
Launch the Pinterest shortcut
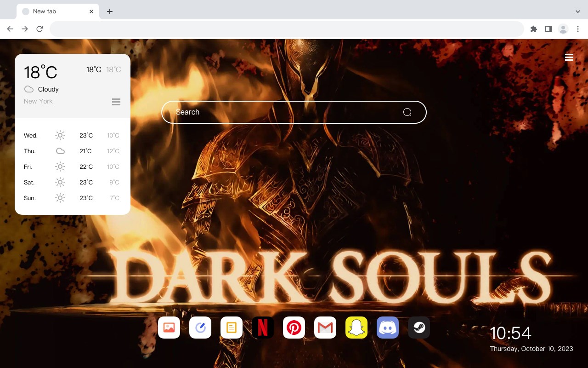click(x=294, y=328)
